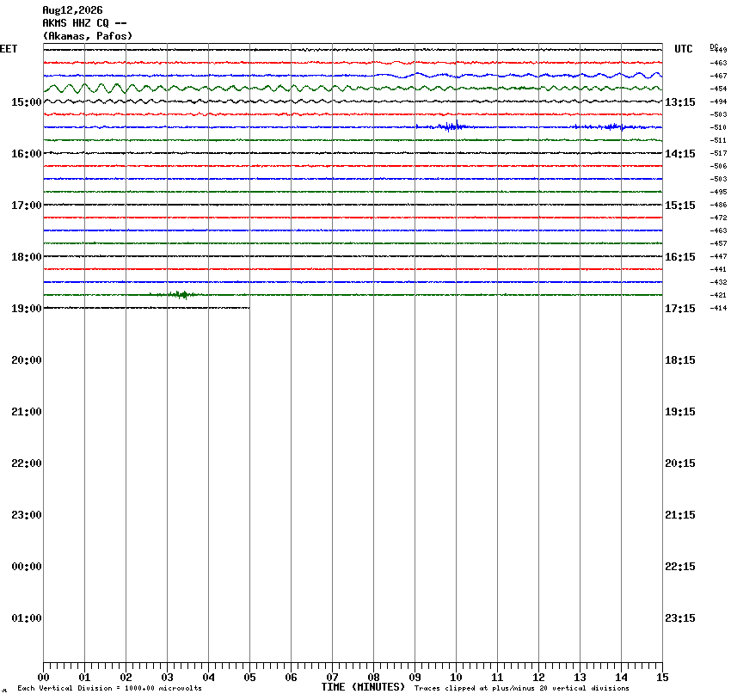Click the 10 minute axis label
This screenshot has height=700, width=731.
456,679
